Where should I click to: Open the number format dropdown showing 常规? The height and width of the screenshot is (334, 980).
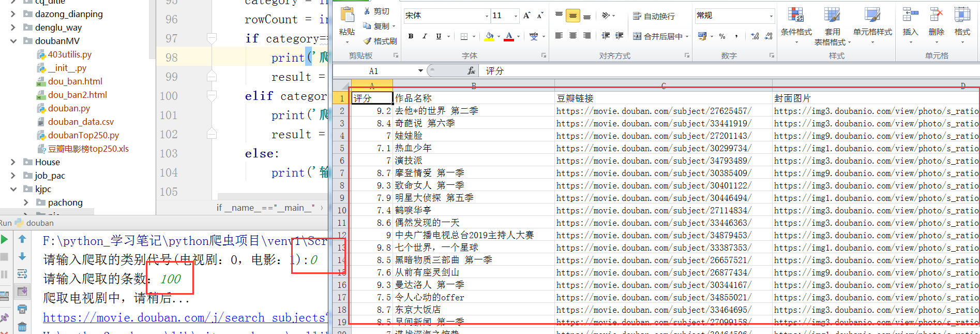coord(771,16)
